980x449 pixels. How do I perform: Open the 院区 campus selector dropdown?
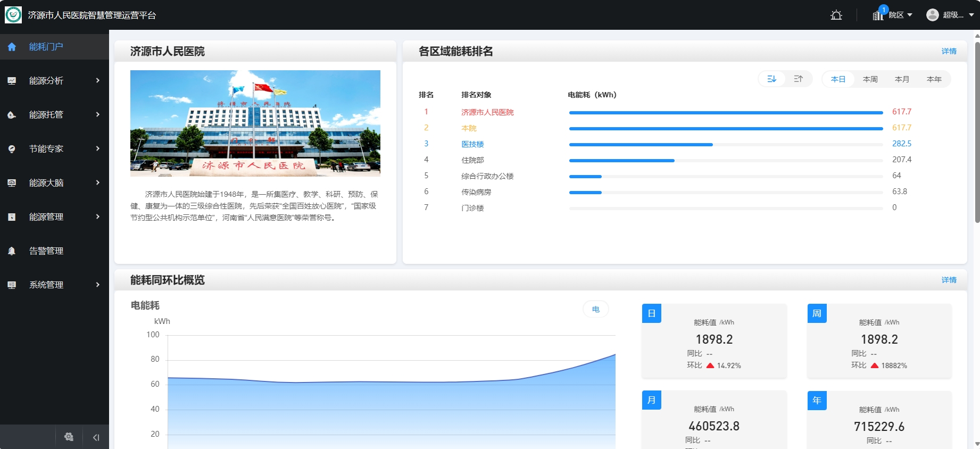click(x=894, y=15)
